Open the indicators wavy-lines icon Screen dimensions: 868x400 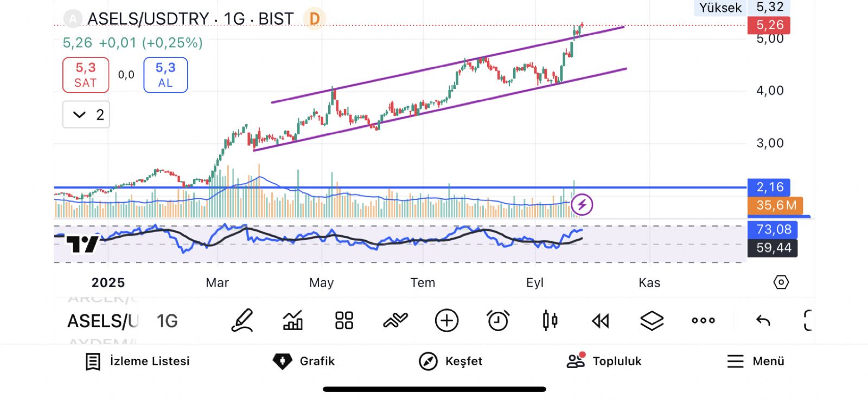pos(395,320)
